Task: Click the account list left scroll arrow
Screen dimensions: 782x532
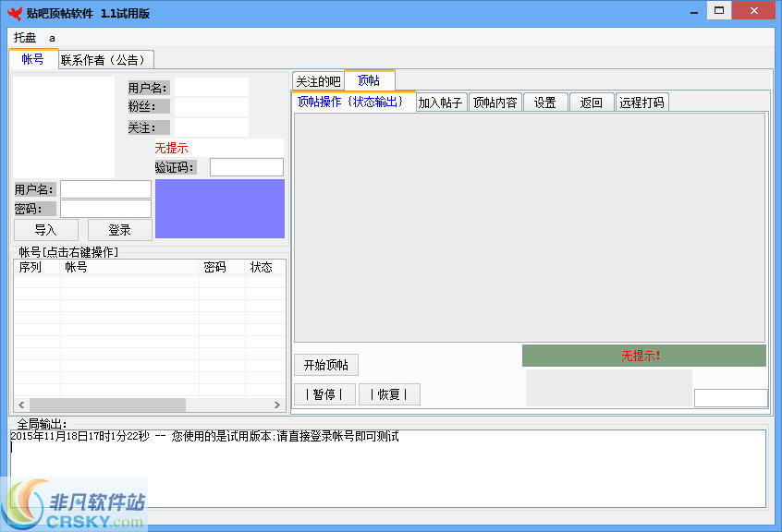Action: 21,405
